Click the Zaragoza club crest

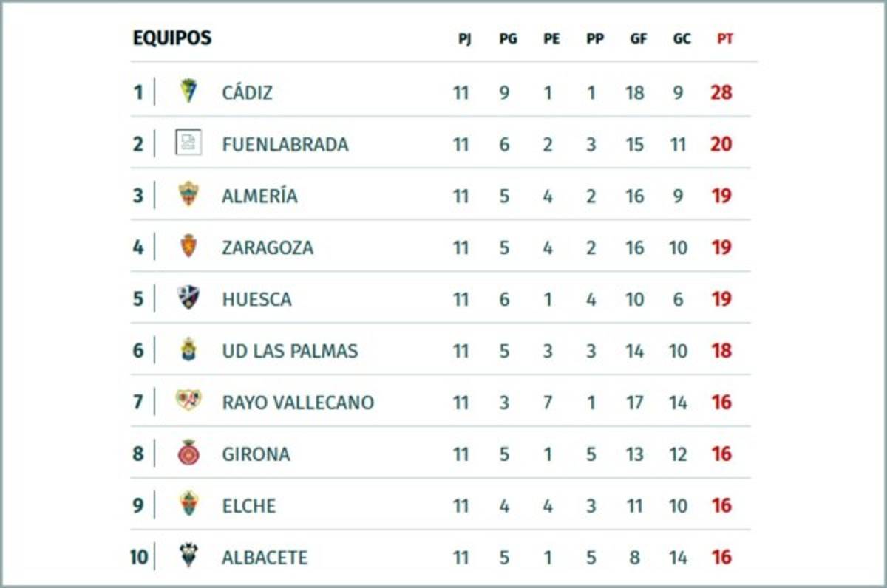tap(188, 246)
